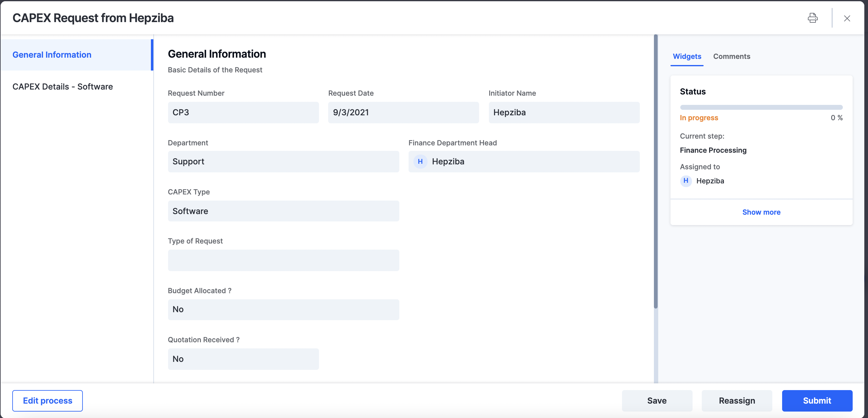
Task: Click the 'Budget Allocated ?' label
Action: point(199,290)
